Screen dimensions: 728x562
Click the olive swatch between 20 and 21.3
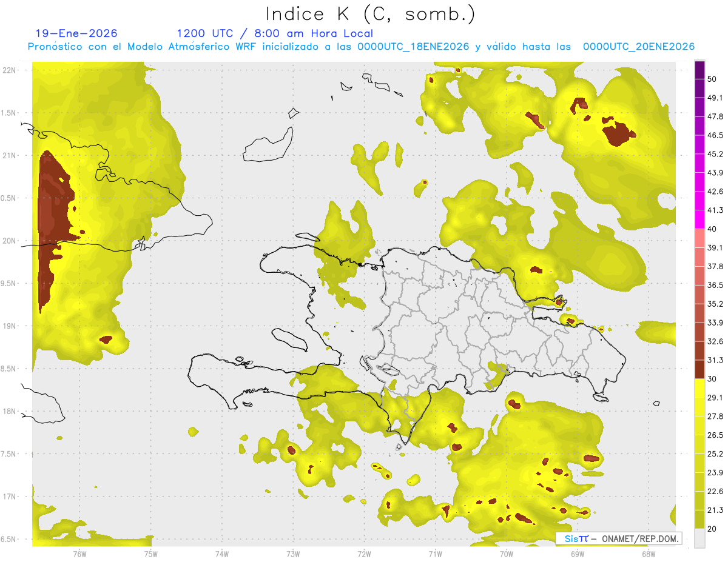[x=699, y=520]
